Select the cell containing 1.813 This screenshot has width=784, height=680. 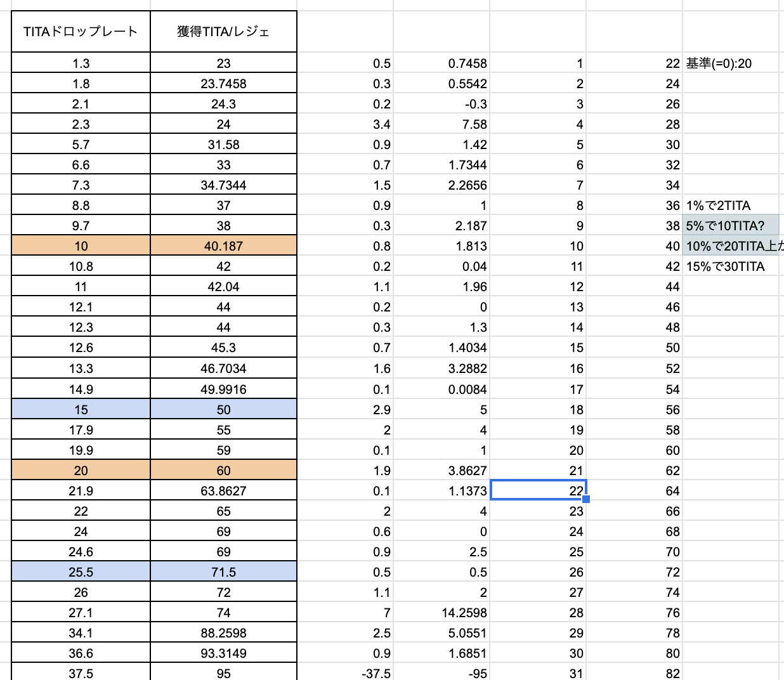[x=442, y=245]
